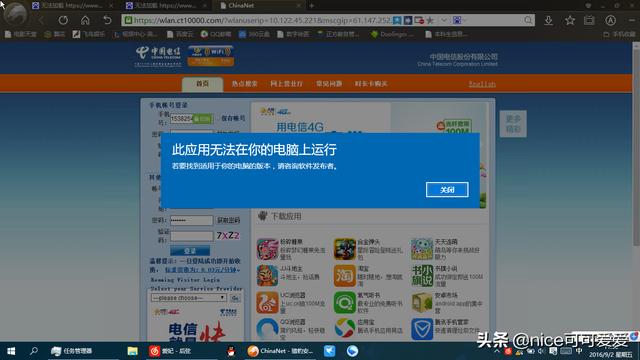This screenshot has height=360, width=640.
Task: Open the 时长卡购买 navigation item
Action: [371, 84]
